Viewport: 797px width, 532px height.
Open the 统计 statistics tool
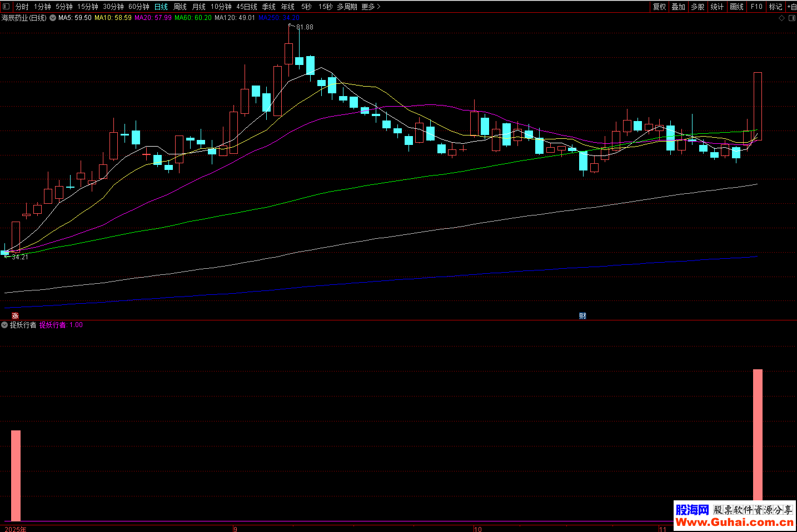pyautogui.click(x=717, y=7)
